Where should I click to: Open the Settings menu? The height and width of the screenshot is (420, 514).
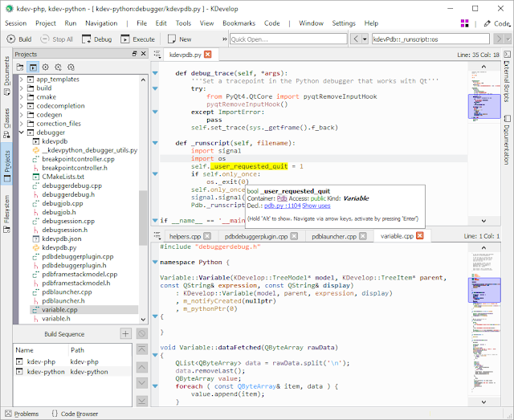pos(344,23)
